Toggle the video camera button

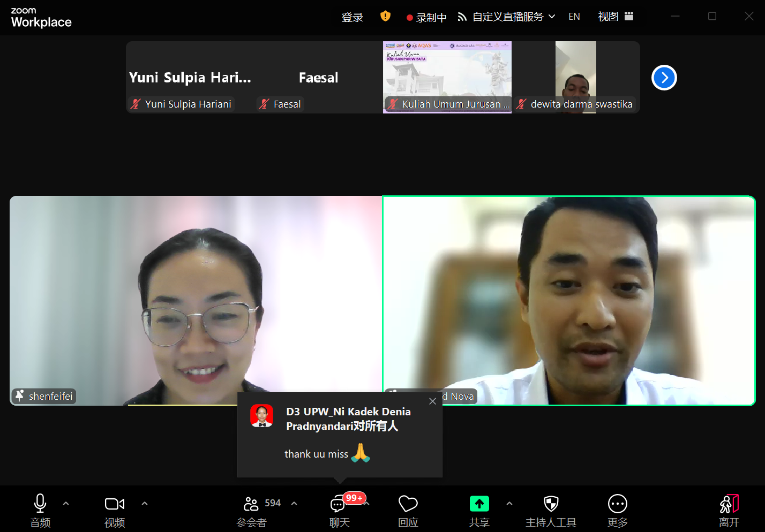114,504
